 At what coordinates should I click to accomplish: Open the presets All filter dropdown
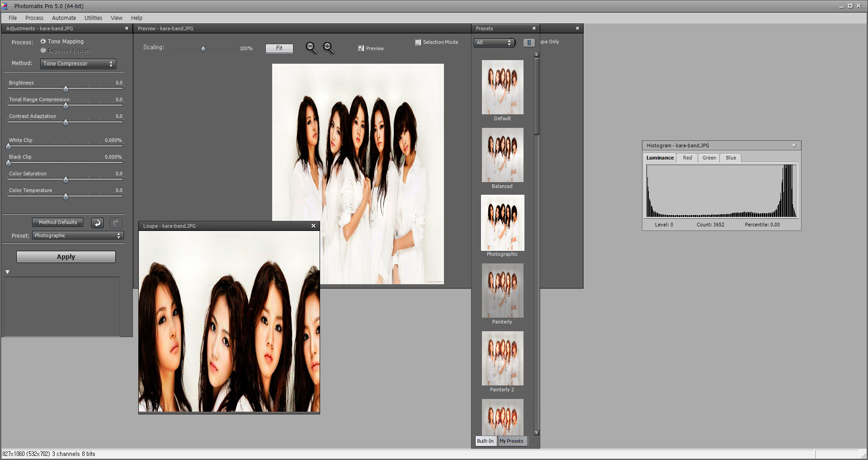coord(495,42)
